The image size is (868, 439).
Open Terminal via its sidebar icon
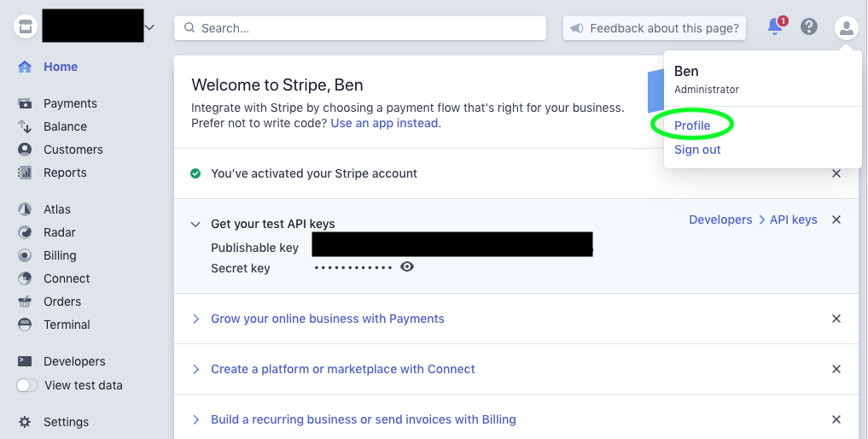[25, 325]
